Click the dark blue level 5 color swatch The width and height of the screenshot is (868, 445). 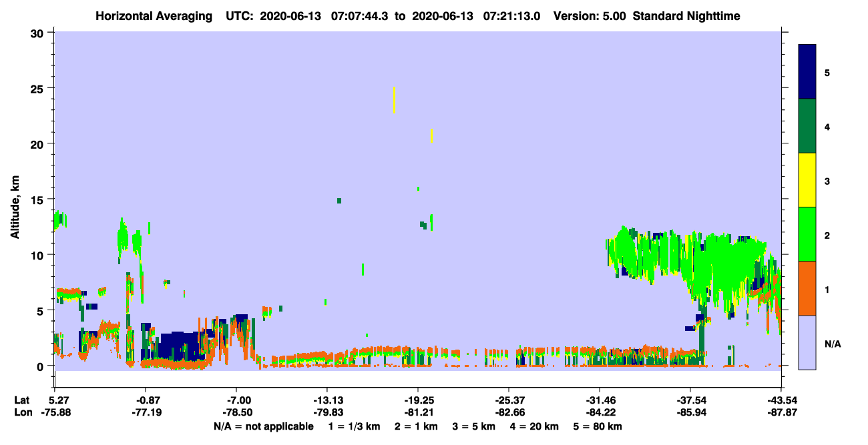click(x=807, y=71)
